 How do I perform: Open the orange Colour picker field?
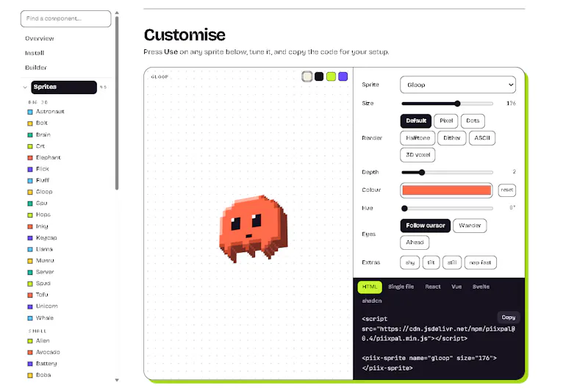[x=446, y=190]
